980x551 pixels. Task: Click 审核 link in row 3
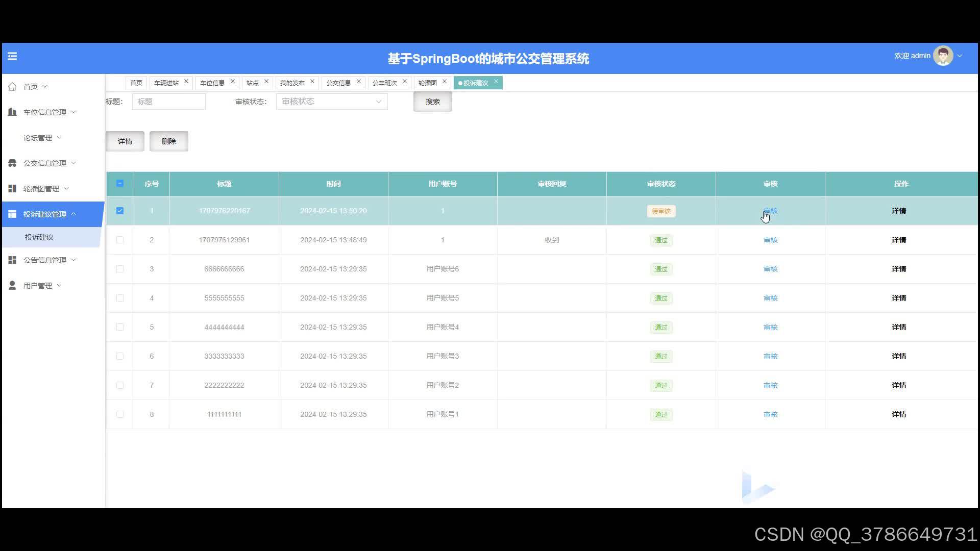point(770,269)
